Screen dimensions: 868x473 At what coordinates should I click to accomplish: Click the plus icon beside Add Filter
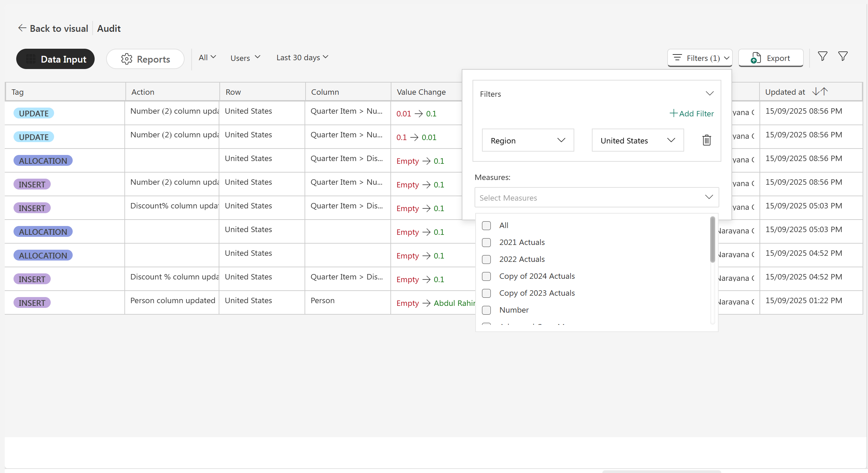(673, 113)
